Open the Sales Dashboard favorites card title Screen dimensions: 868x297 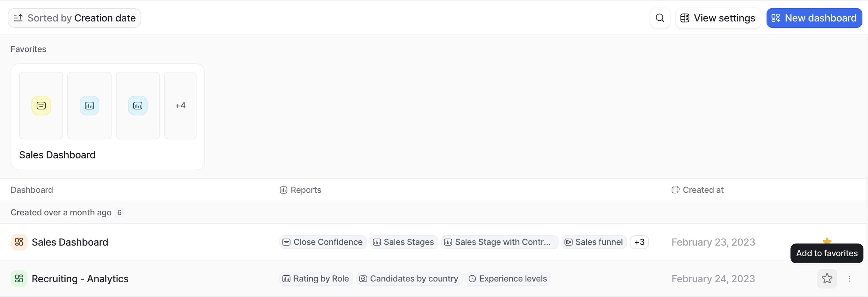[57, 155]
